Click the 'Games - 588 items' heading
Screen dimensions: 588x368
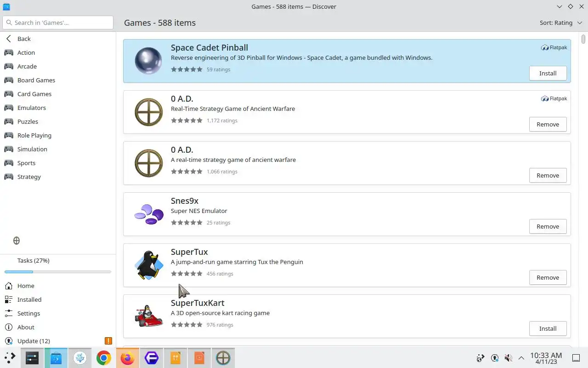(x=160, y=23)
